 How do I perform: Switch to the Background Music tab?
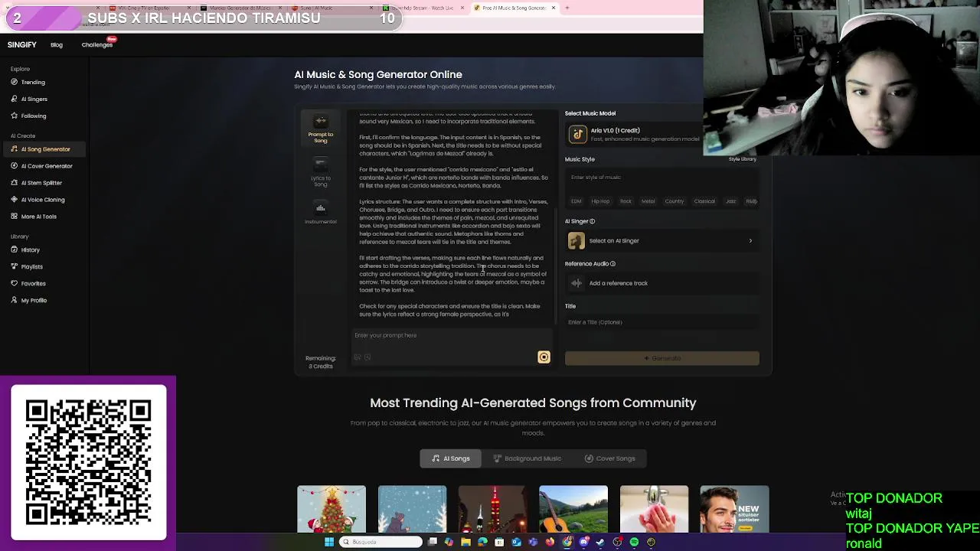[x=527, y=458]
